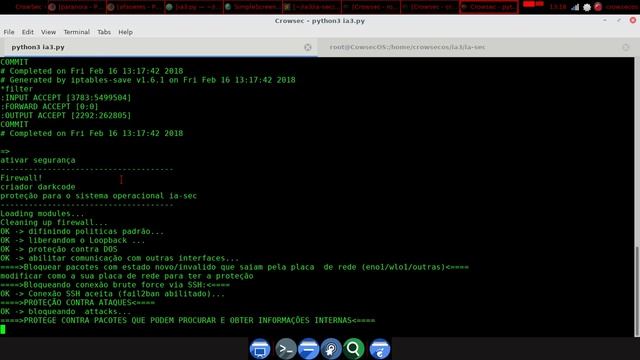Click the 'Crowsec - python3 ia3.py' window title

(x=320, y=21)
